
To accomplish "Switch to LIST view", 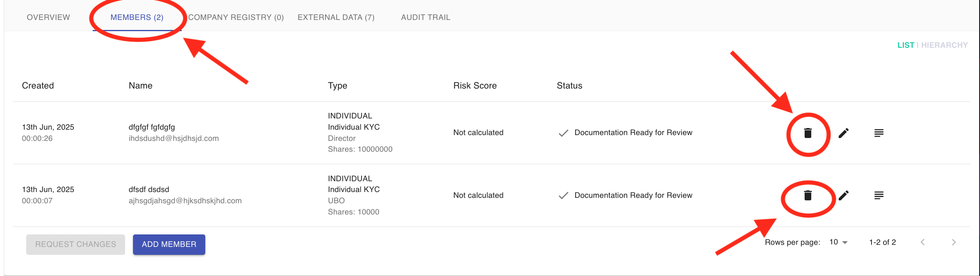I will coord(906,45).
